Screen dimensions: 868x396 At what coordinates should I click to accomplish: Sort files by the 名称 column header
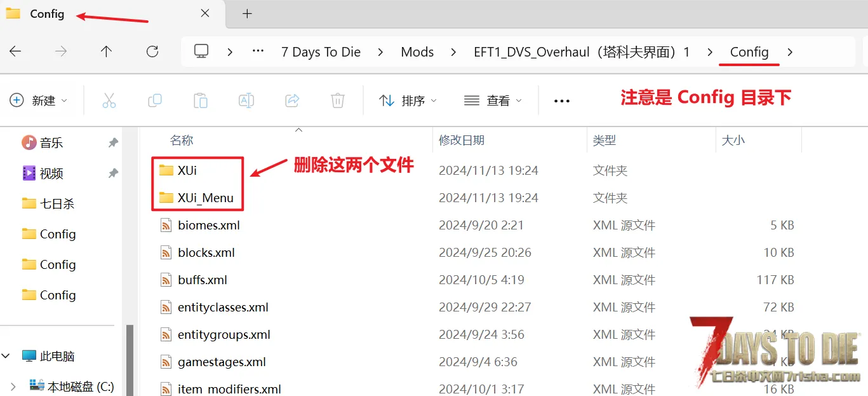(x=182, y=140)
